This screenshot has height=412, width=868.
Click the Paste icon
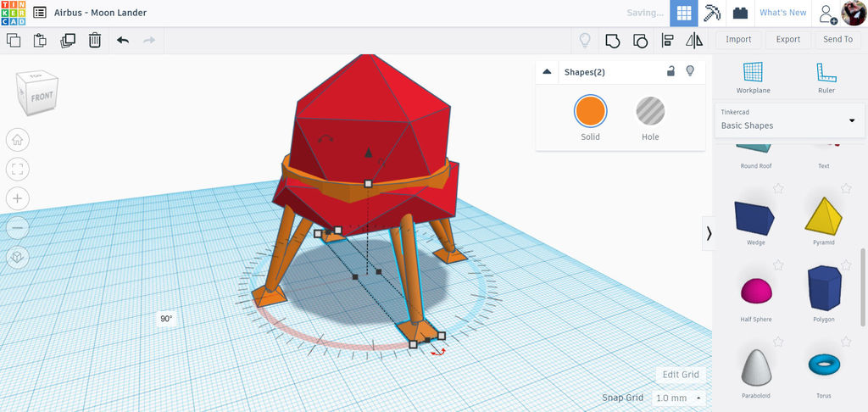40,41
